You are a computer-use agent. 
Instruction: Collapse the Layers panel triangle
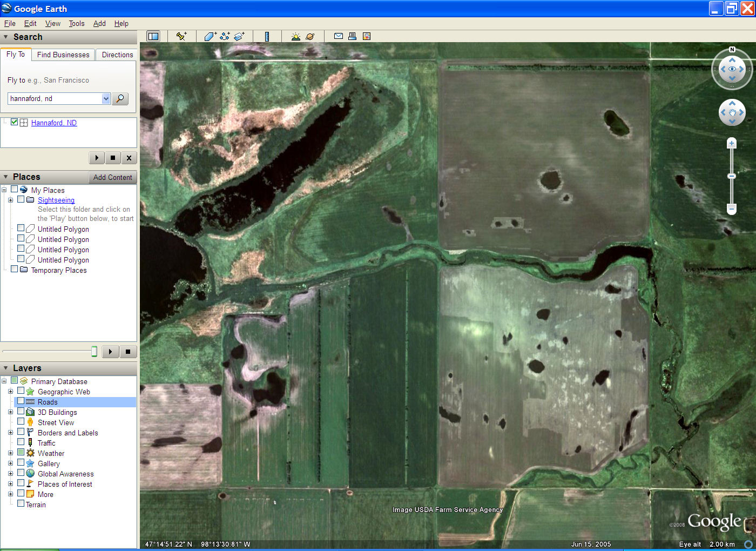pyautogui.click(x=6, y=368)
